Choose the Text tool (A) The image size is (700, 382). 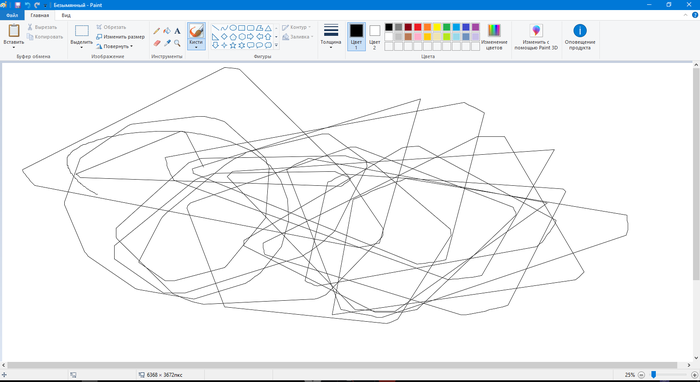[x=177, y=31]
